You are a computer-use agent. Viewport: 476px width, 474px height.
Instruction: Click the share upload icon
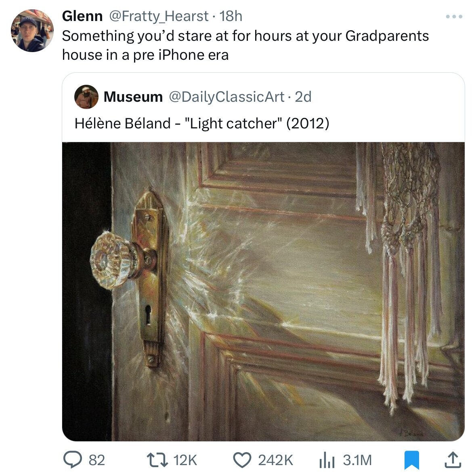click(453, 459)
